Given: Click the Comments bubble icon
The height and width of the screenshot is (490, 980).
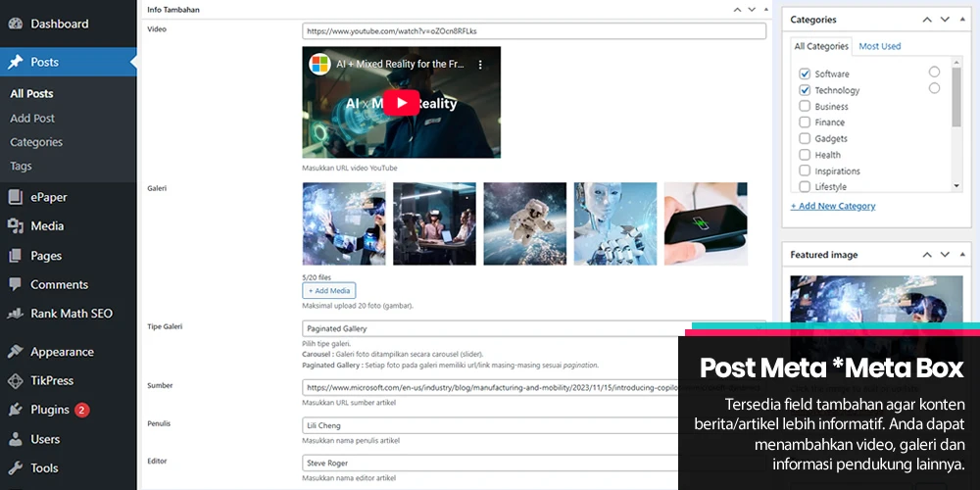Looking at the screenshot, I should 15,285.
